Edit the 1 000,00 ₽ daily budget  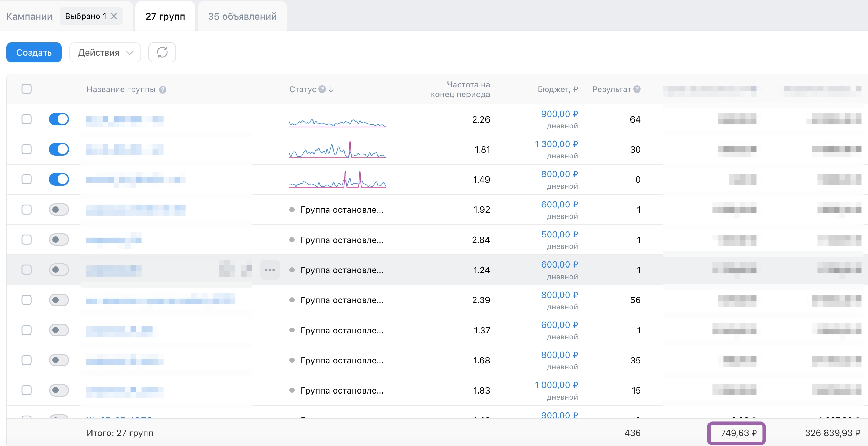[x=556, y=385]
